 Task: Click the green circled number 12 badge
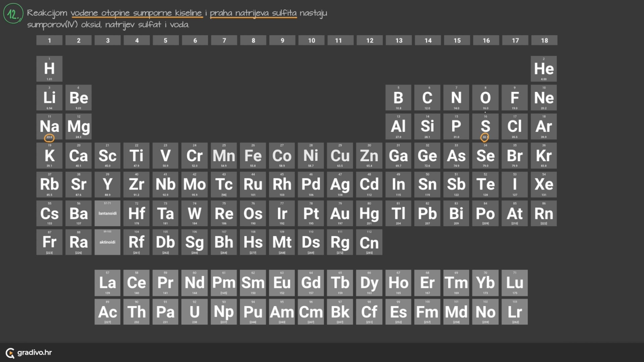point(13,14)
